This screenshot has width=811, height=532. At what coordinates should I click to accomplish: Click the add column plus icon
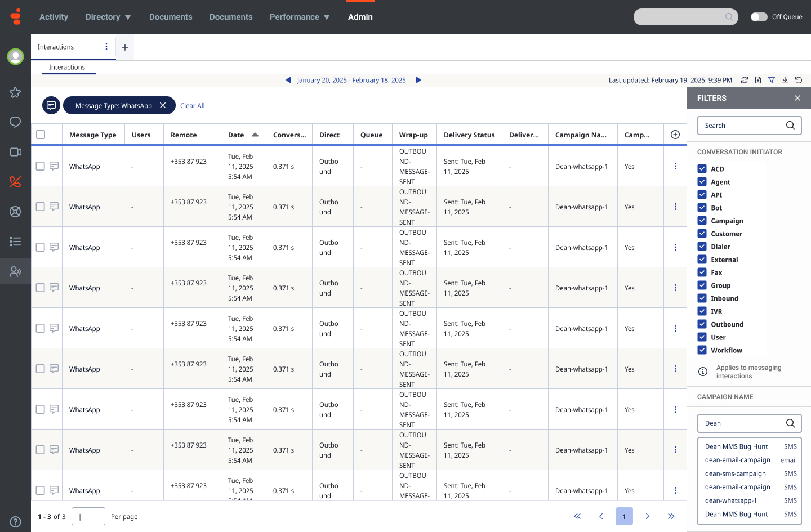coord(675,135)
